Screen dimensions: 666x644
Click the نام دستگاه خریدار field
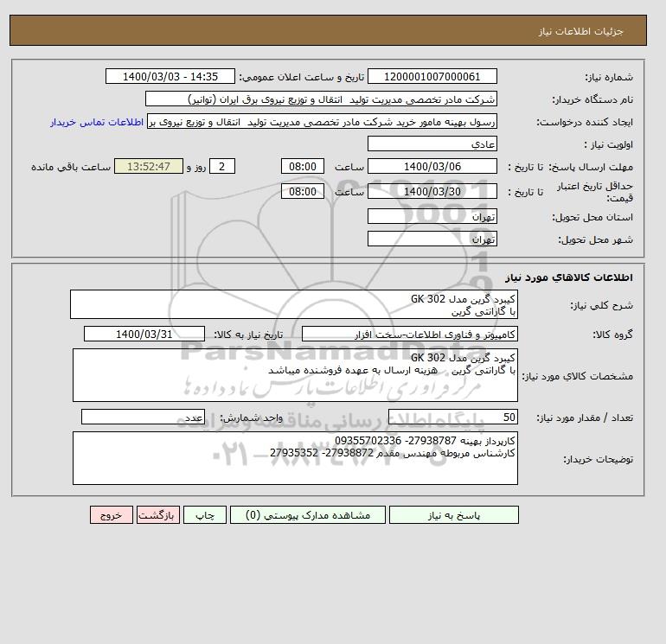(x=321, y=99)
